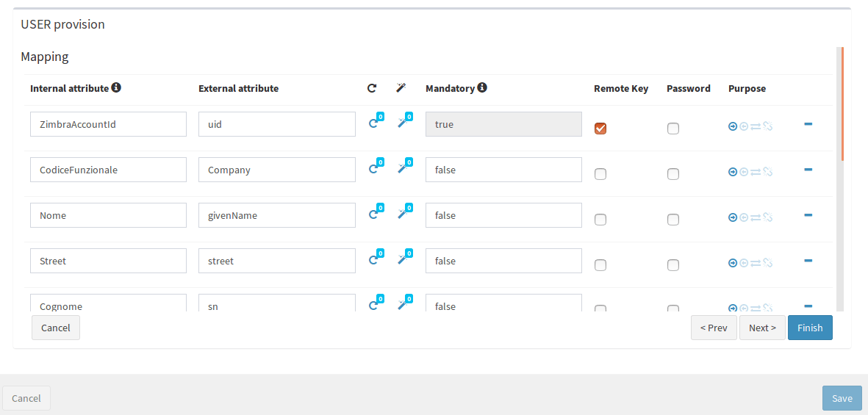The width and height of the screenshot is (868, 415).
Task: Click the info icon beside Internal attribute
Action: click(x=115, y=87)
